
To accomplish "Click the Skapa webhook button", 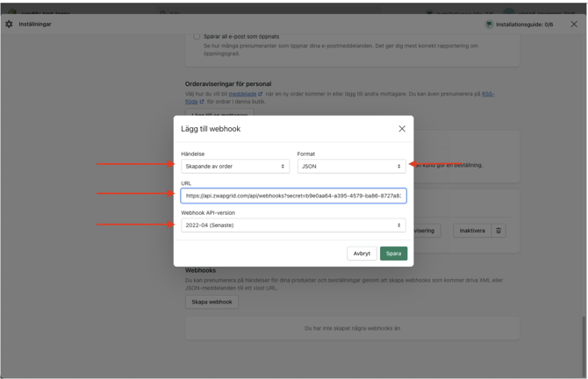I will pos(212,302).
